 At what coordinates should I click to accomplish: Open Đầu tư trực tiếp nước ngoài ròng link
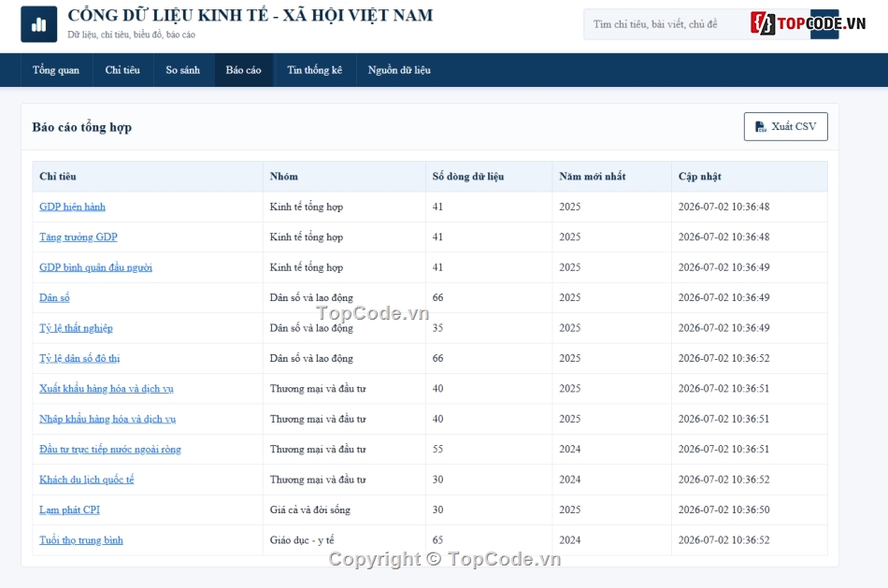110,450
